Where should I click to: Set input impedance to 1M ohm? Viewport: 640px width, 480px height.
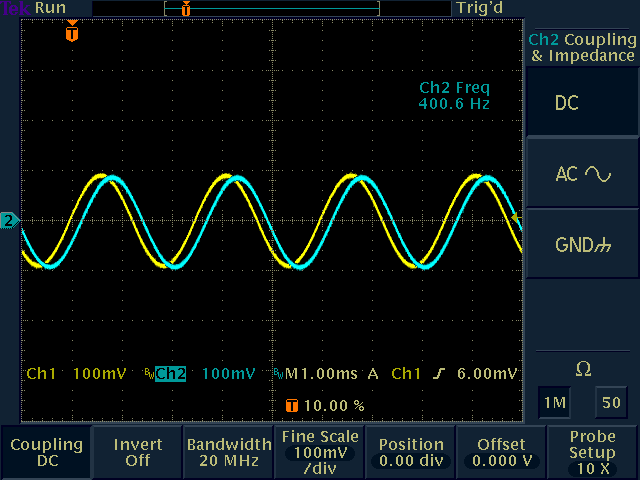[x=554, y=401]
